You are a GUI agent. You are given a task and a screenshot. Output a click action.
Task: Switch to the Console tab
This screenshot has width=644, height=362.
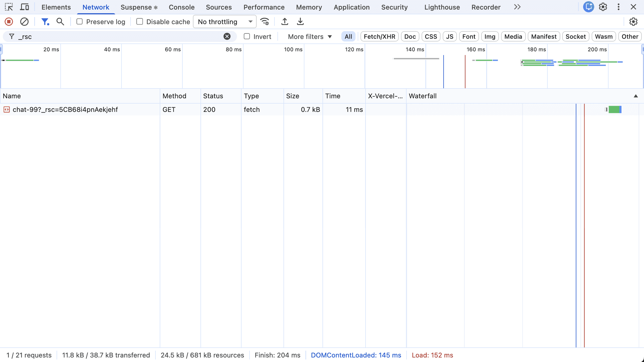coord(182,7)
